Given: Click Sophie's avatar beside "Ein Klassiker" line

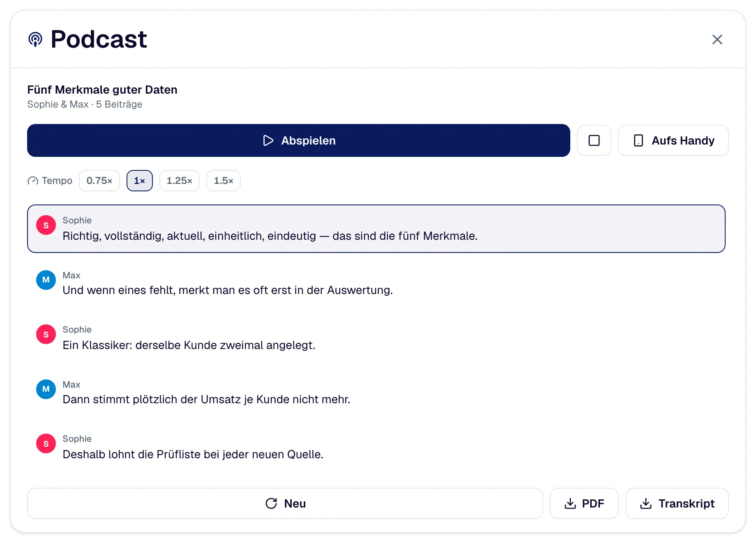Looking at the screenshot, I should click(46, 334).
